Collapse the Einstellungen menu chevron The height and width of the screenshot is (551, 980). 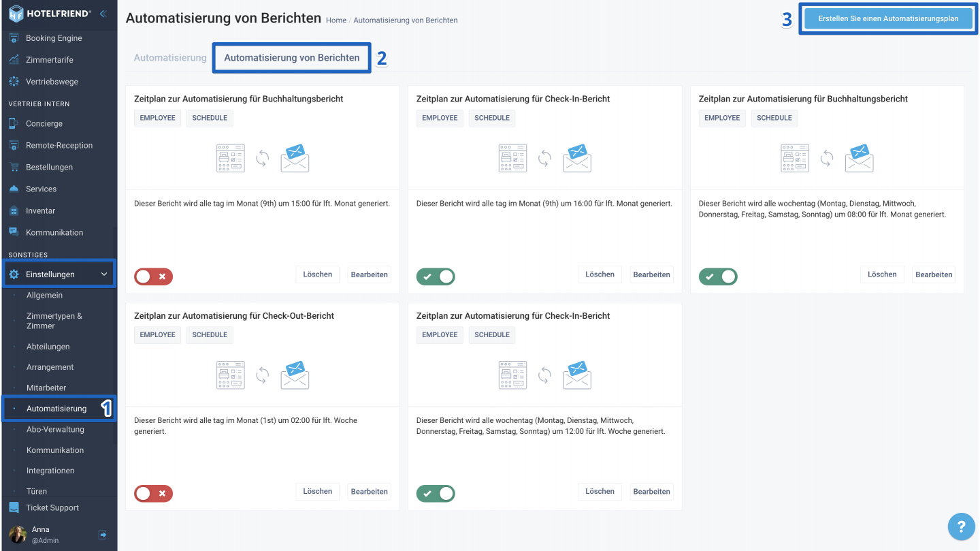(104, 274)
